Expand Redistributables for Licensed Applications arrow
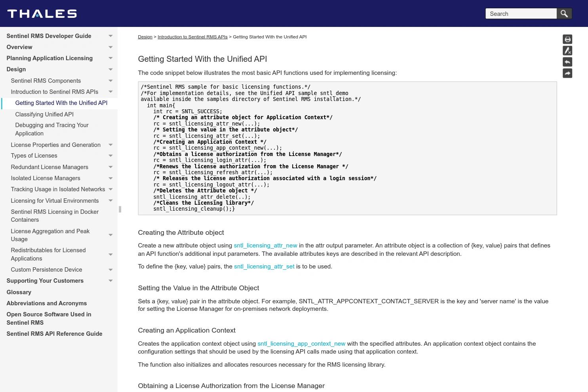The width and height of the screenshot is (588, 392). (x=110, y=255)
